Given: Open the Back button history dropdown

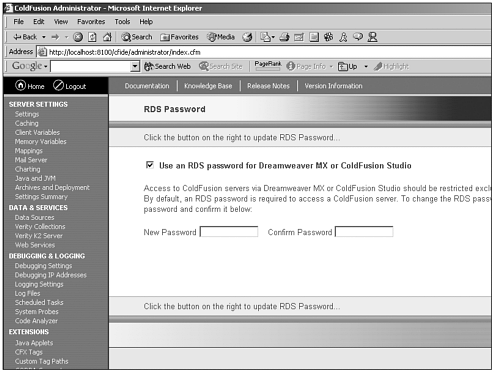Looking at the screenshot, I should tap(44, 37).
